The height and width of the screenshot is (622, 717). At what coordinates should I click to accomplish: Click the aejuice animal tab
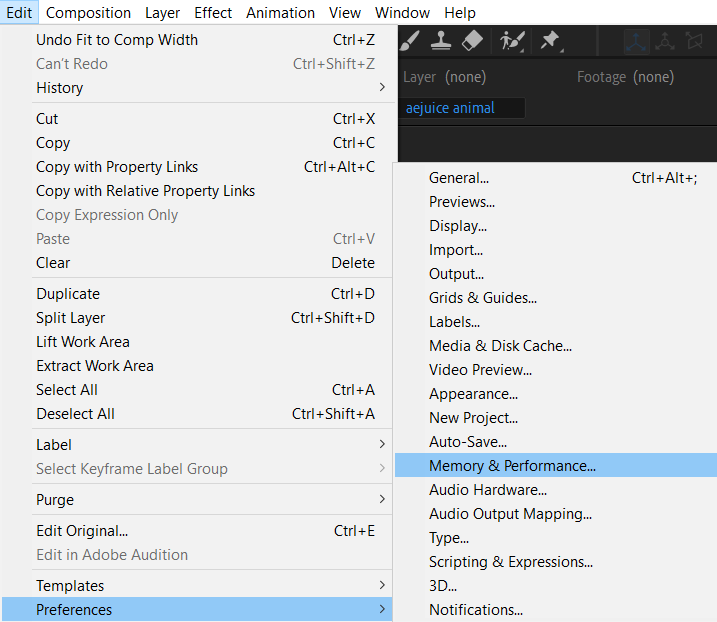point(450,108)
